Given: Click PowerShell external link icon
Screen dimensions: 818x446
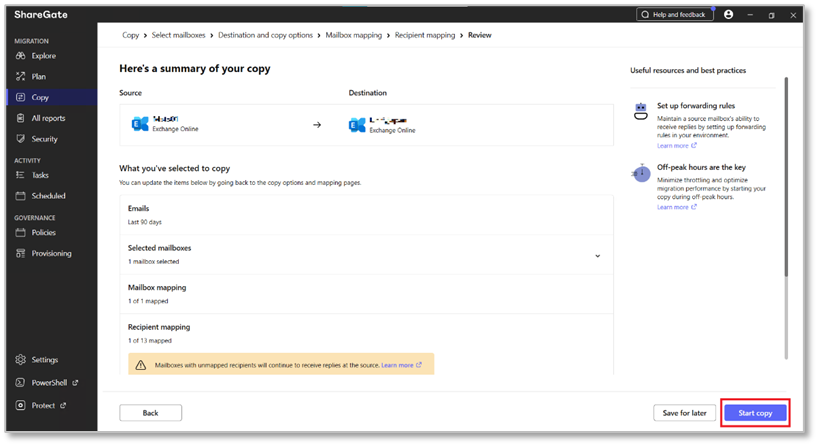Looking at the screenshot, I should click(x=76, y=383).
